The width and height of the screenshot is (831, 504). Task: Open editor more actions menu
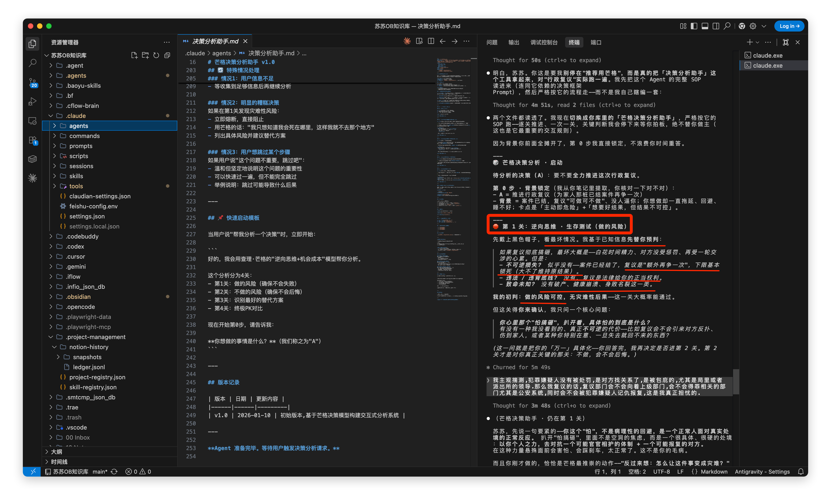click(x=466, y=41)
